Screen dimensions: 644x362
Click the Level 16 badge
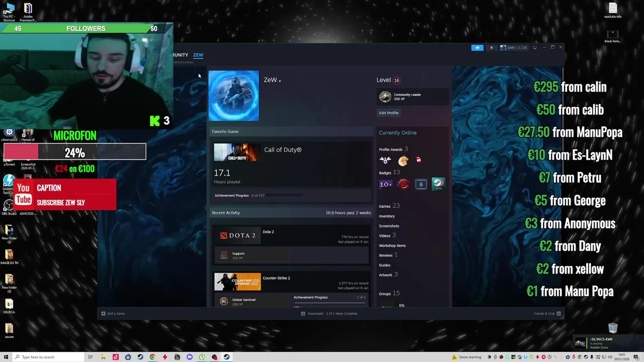396,80
